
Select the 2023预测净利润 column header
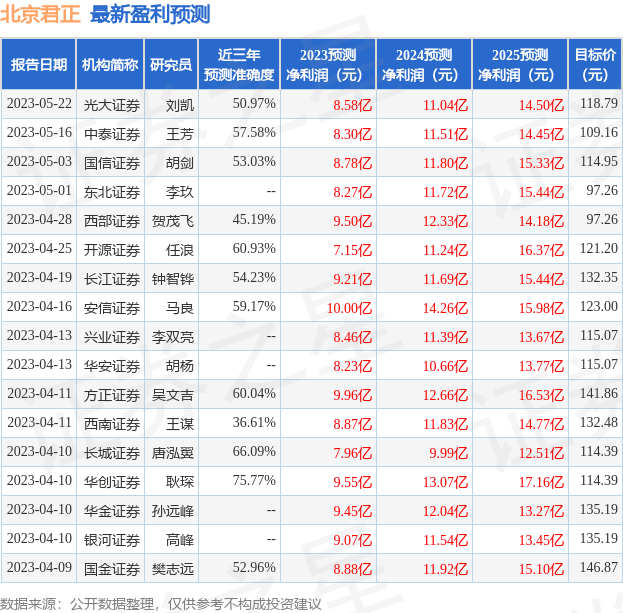point(327,65)
